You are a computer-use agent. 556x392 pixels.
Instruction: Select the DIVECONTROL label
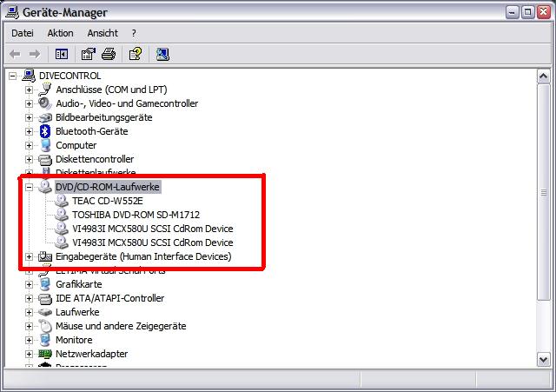(x=69, y=76)
